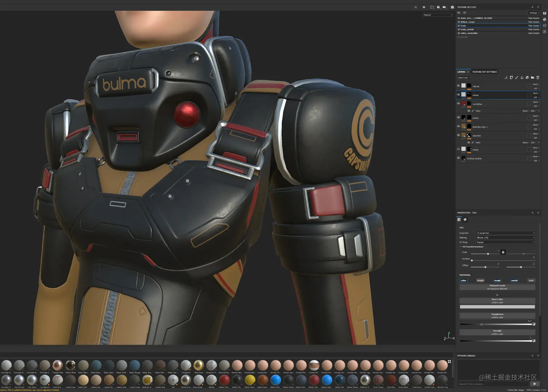Open the Filtering dropdown

click(x=505, y=238)
